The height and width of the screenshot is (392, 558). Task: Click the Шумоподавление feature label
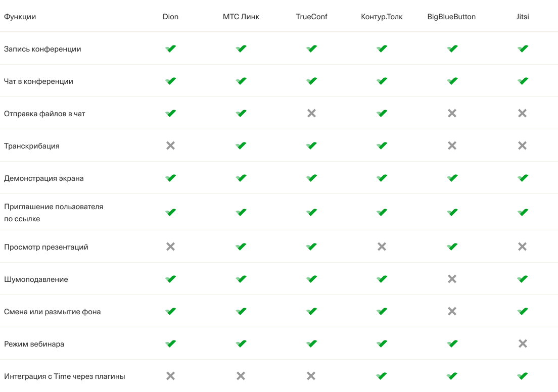click(x=36, y=279)
